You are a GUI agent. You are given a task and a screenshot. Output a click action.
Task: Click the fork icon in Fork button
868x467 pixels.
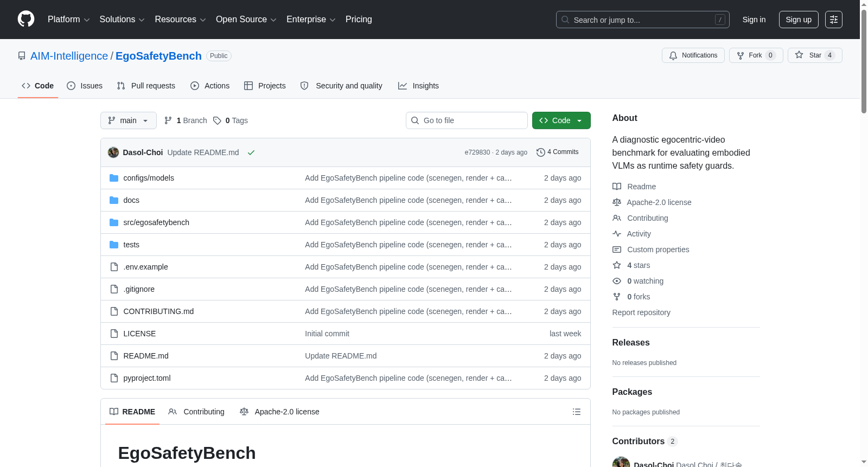tap(741, 55)
